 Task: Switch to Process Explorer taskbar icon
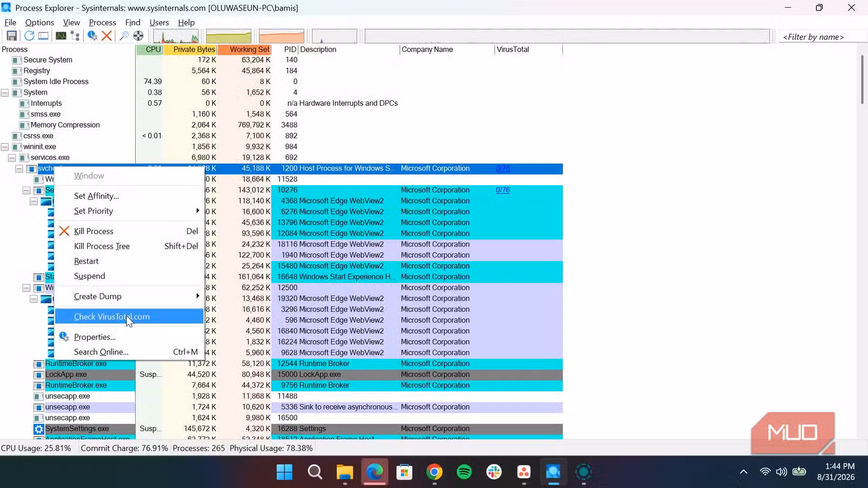coord(553,472)
